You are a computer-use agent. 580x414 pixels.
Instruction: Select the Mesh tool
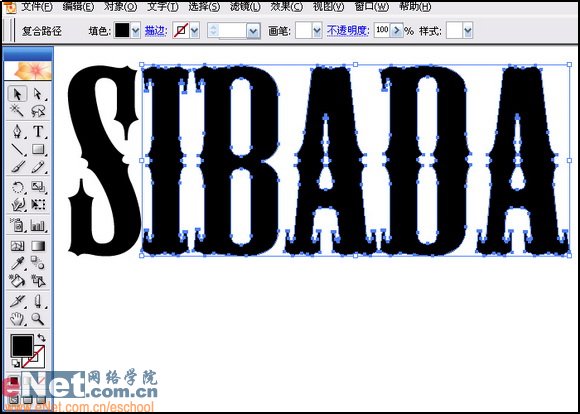click(17, 246)
